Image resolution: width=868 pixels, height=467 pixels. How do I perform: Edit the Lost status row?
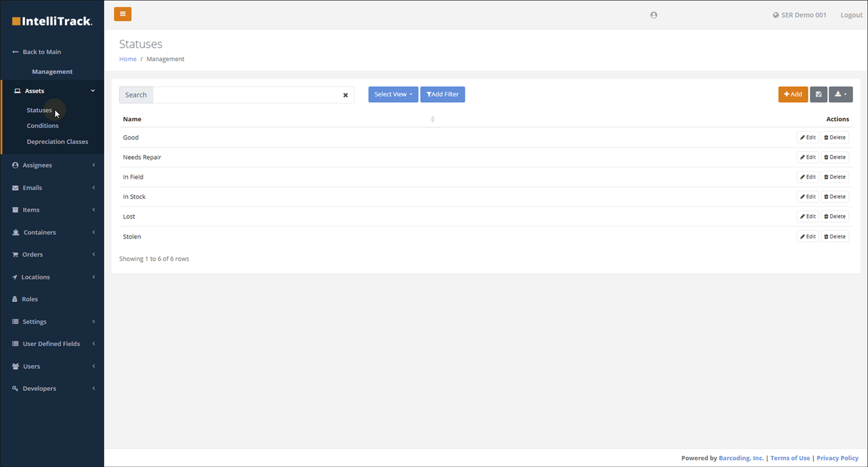pos(808,217)
